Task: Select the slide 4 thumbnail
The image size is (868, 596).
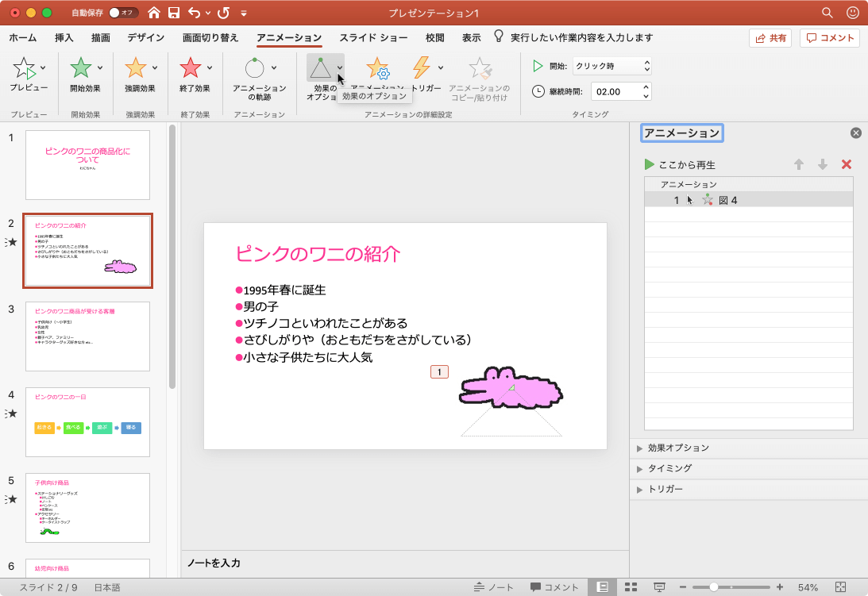Action: [x=87, y=422]
